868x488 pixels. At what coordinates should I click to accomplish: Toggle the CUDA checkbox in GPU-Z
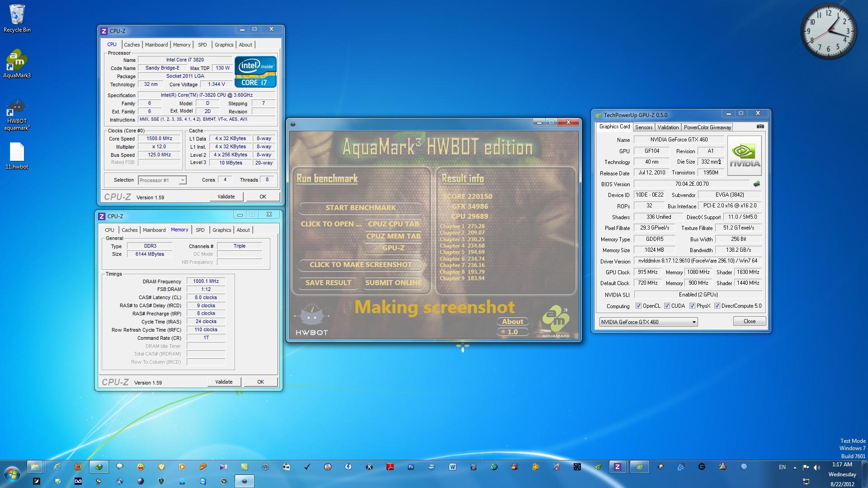[667, 306]
